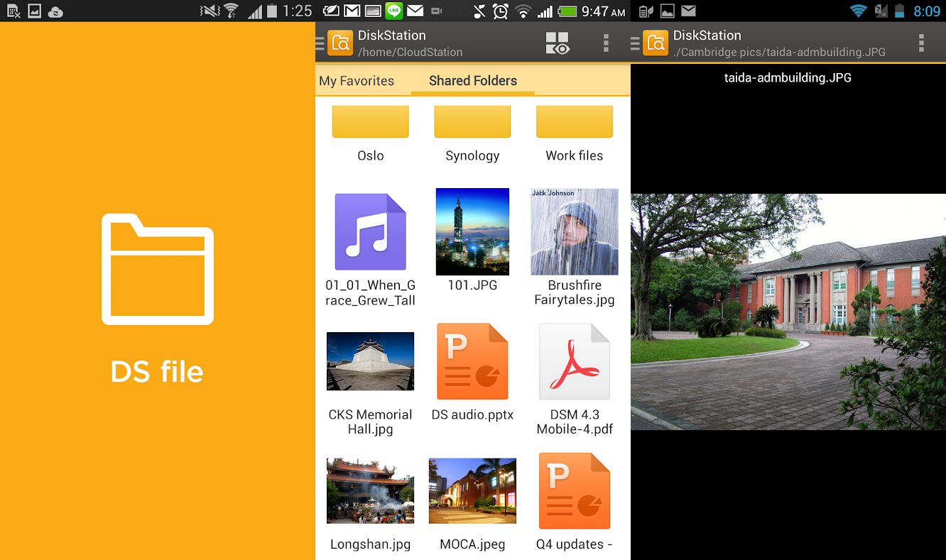This screenshot has width=946, height=560.
Task: Open the 01_01_When_Grace_Grew_Tall music file icon
Action: tap(370, 231)
